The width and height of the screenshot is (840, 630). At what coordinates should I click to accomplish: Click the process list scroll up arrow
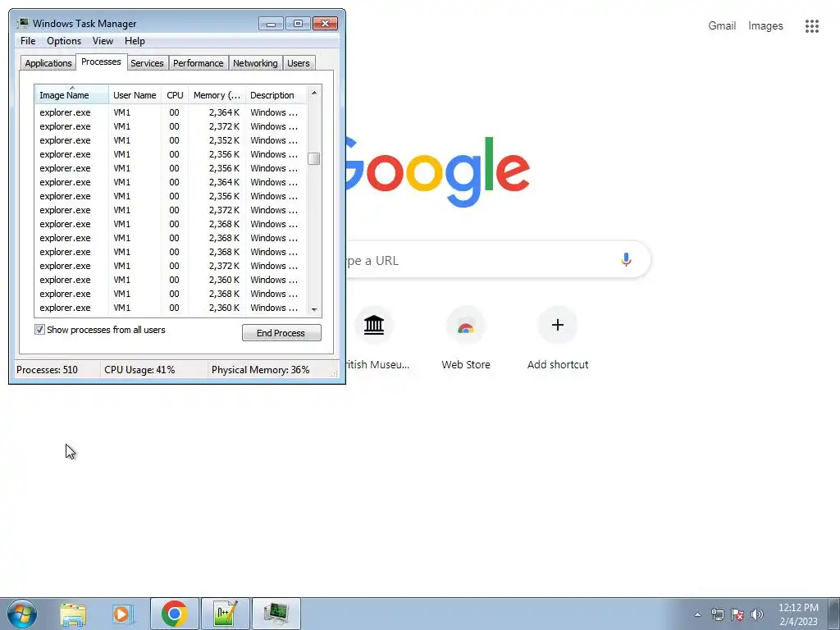coord(314,93)
